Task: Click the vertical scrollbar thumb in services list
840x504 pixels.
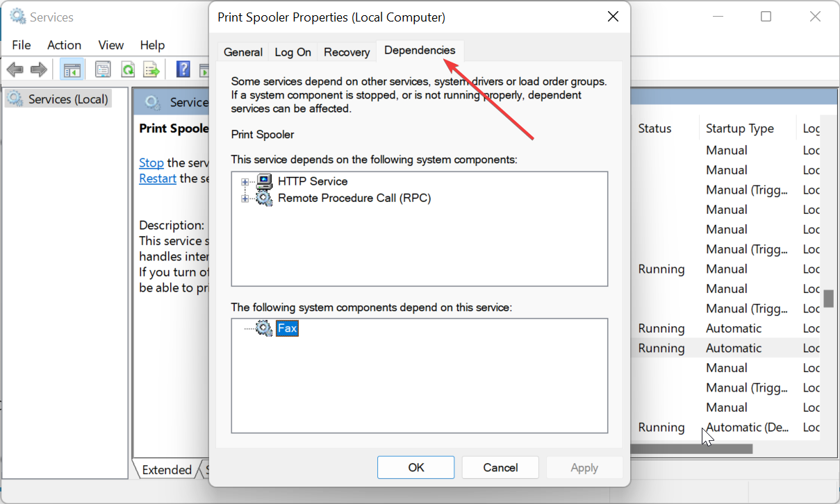Action: (x=828, y=298)
